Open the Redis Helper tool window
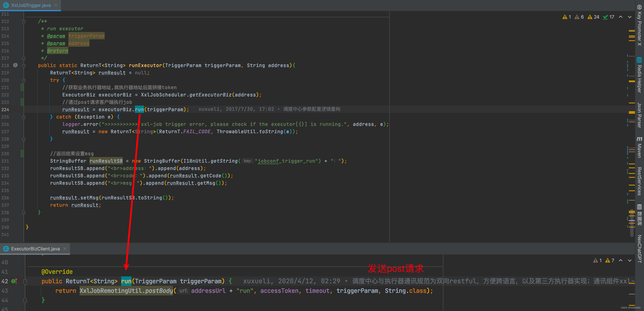 tap(639, 75)
